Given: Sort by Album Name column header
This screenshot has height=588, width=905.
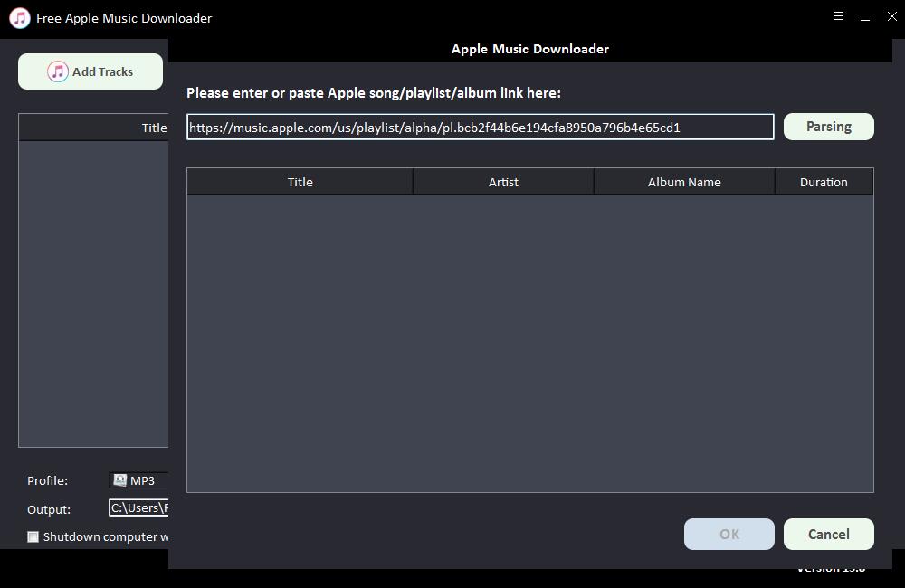Looking at the screenshot, I should [684, 182].
